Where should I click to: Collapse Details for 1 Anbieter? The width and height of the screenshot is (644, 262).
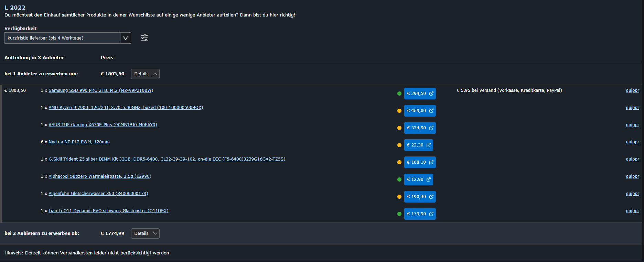(145, 74)
